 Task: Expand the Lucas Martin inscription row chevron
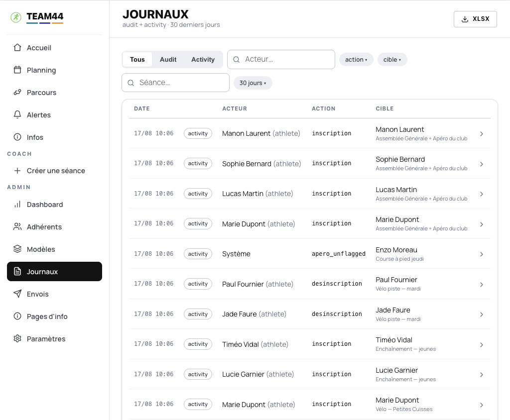click(482, 194)
